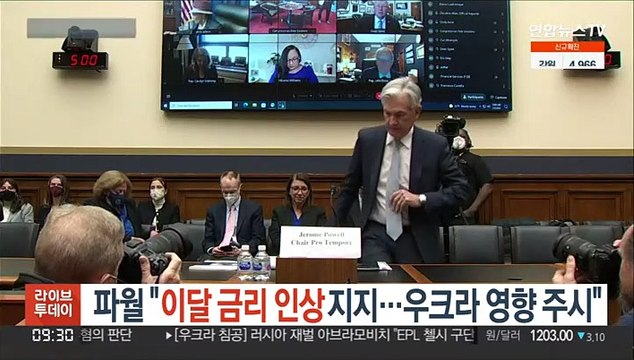Select bottom-right video tile of man in office
This screenshot has width=634, height=360.
tap(380, 59)
